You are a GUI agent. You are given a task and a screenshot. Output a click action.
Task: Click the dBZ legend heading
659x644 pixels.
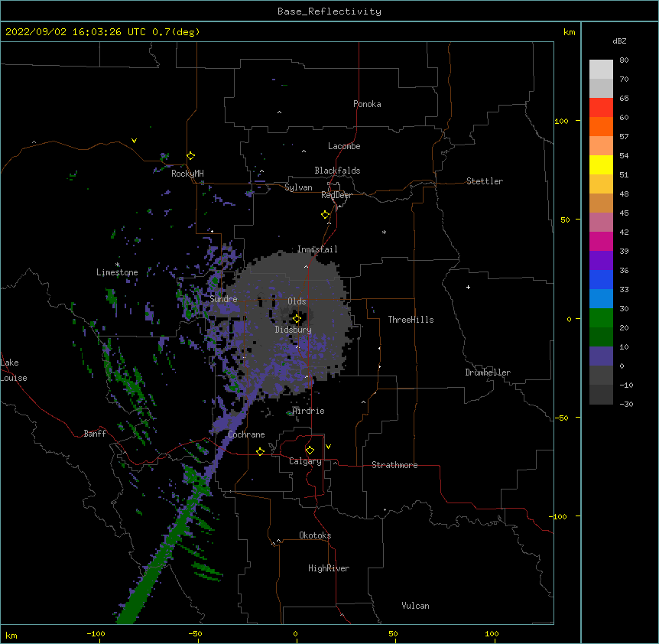tap(619, 41)
